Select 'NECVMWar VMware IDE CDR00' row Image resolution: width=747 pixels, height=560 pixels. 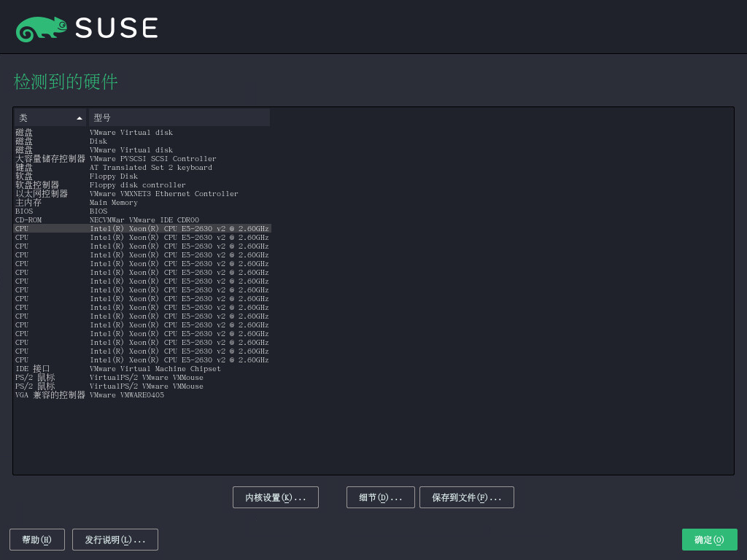(142, 220)
